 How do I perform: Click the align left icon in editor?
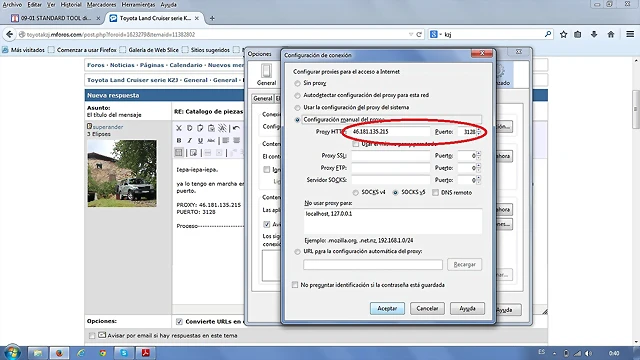[x=225, y=140]
